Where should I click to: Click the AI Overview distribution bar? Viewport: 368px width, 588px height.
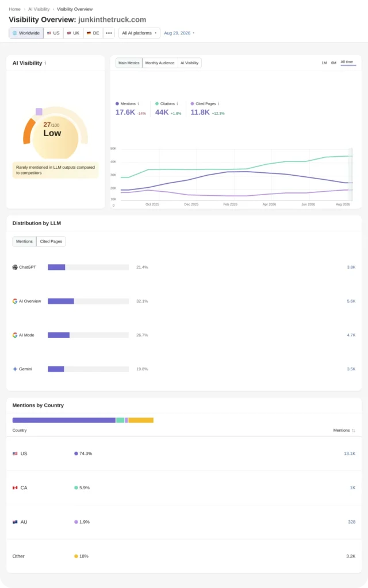[88, 301]
